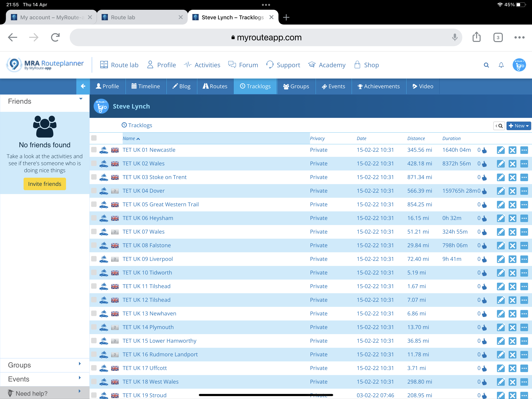
Task: Open a new browser tab with plus button
Action: [286, 17]
